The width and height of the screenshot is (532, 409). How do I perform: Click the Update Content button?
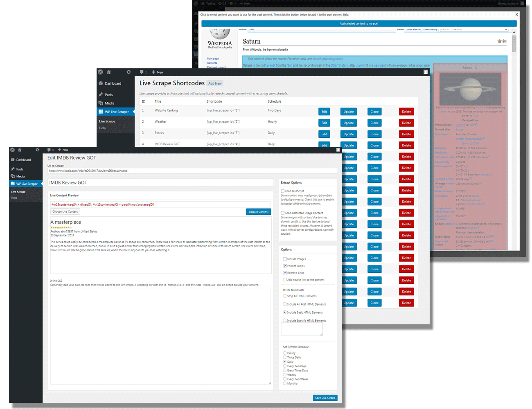(x=259, y=212)
